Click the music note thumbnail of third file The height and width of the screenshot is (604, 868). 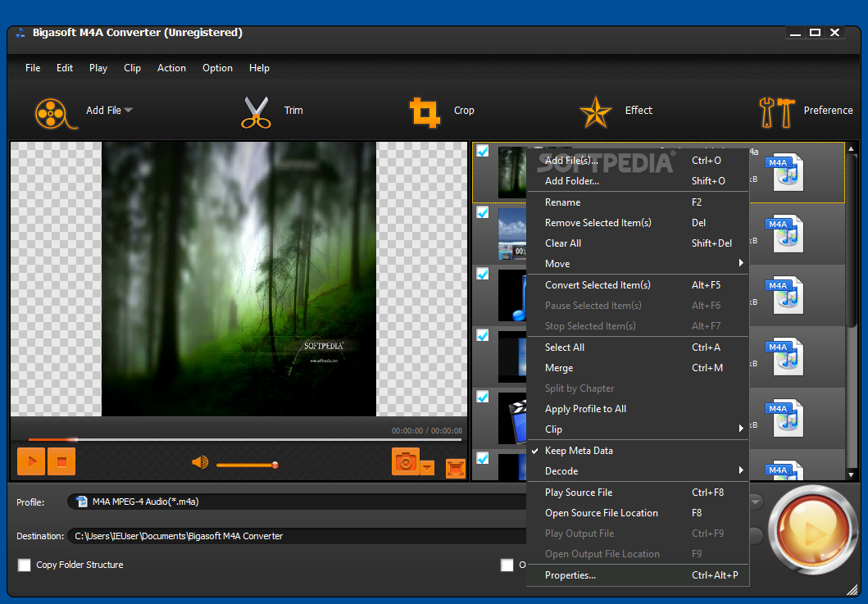[512, 295]
